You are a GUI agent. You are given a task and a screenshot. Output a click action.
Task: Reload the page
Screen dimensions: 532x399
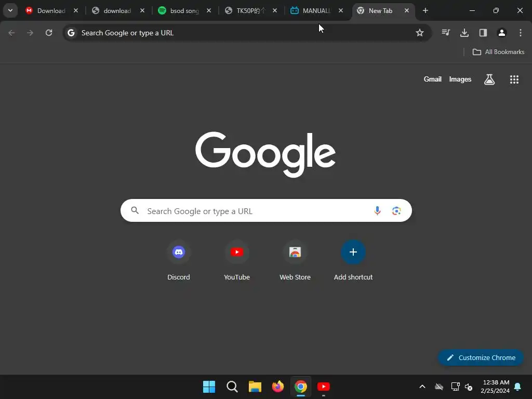click(x=49, y=33)
